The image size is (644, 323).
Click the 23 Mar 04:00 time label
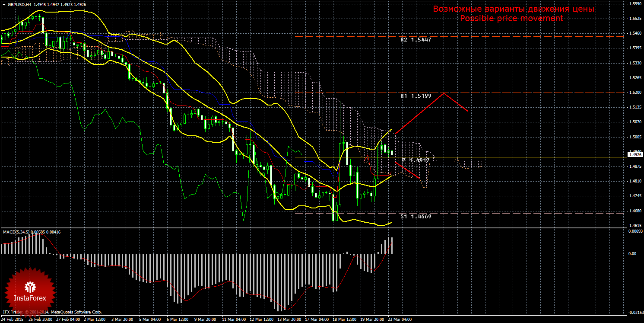pos(401,320)
